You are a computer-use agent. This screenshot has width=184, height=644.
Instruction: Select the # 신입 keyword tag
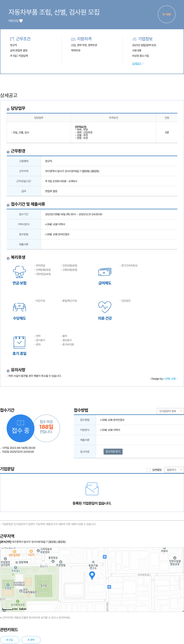point(9,640)
